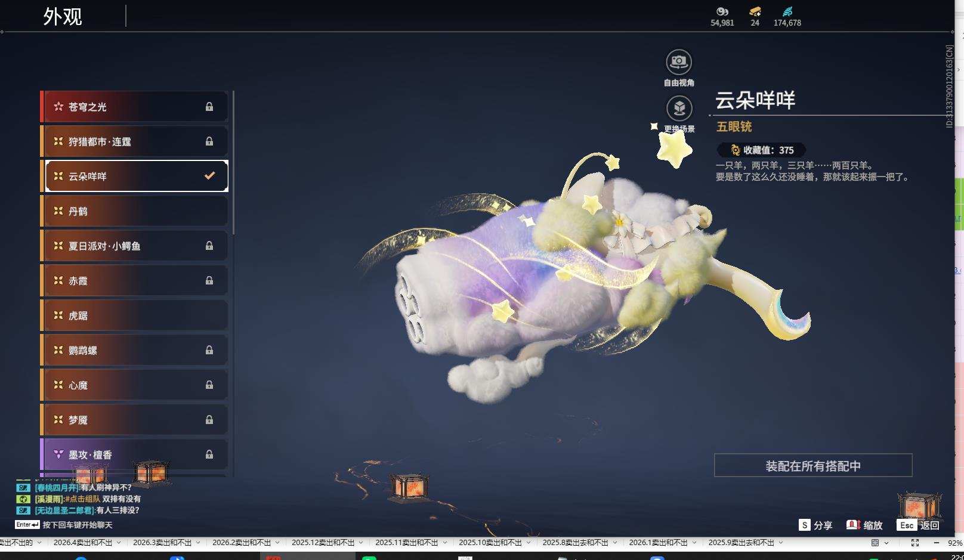This screenshot has width=964, height=560.
Task: Click the blue feather currency 174,678
Action: [x=787, y=17]
